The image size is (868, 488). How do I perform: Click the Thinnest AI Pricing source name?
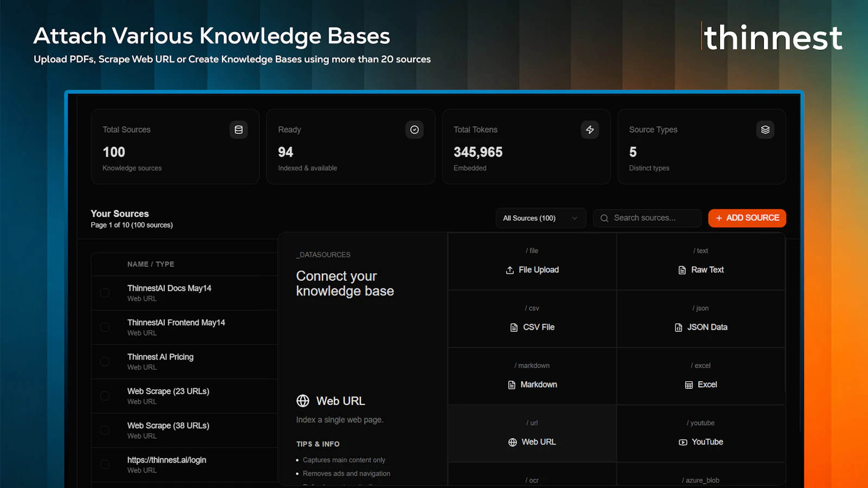pos(161,357)
